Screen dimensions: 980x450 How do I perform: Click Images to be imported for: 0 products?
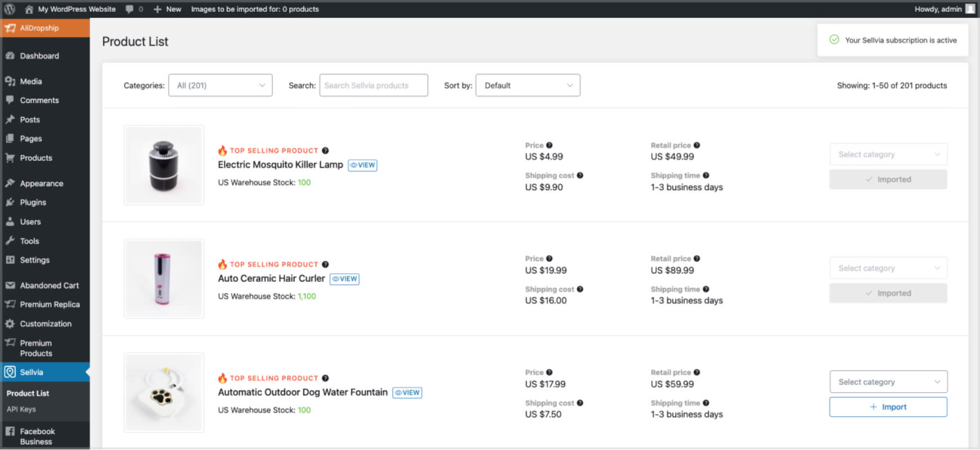(255, 9)
